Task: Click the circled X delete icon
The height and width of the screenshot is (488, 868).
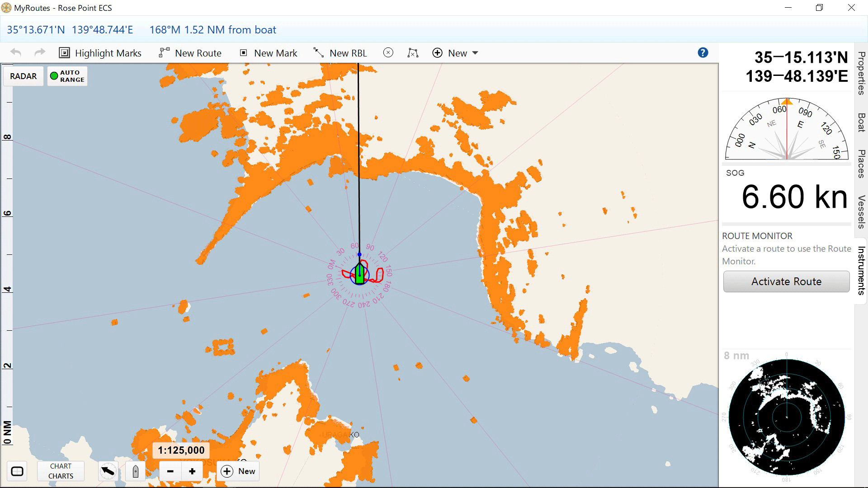Action: [388, 53]
